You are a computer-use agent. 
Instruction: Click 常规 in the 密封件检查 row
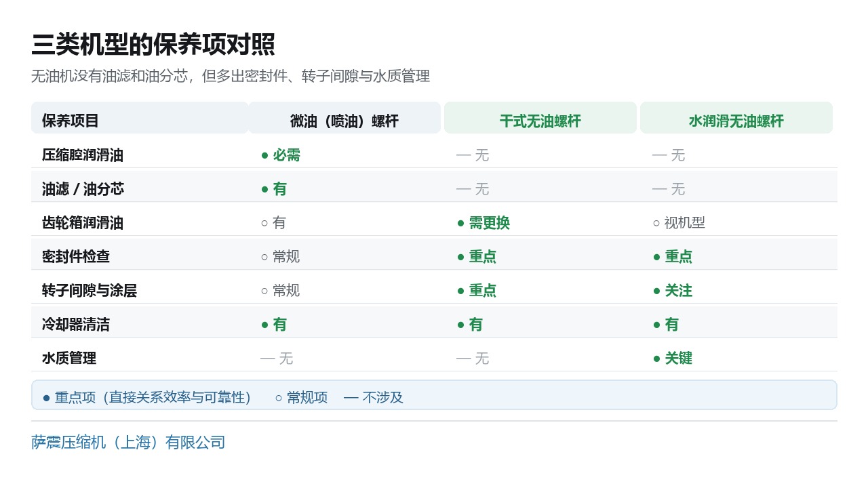pyautogui.click(x=281, y=256)
